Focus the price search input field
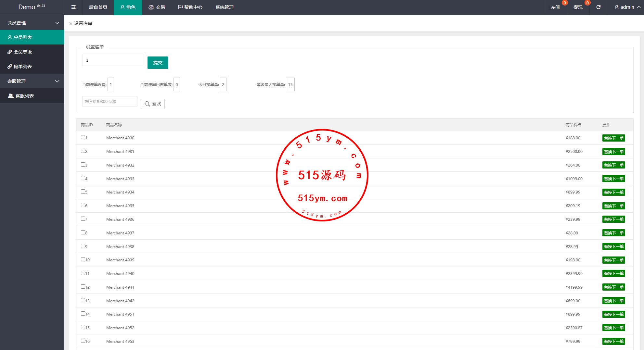Screen dimensions: 644x350 (x=109, y=101)
